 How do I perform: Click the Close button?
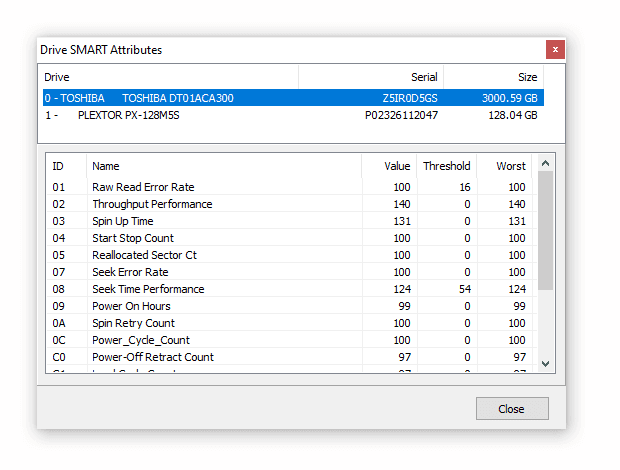[x=512, y=408]
